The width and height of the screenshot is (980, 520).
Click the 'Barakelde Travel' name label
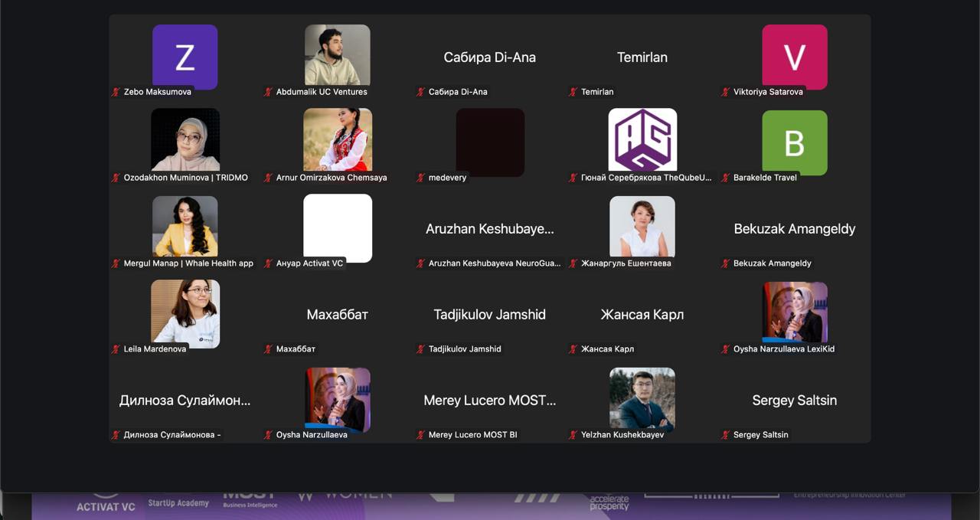click(765, 178)
